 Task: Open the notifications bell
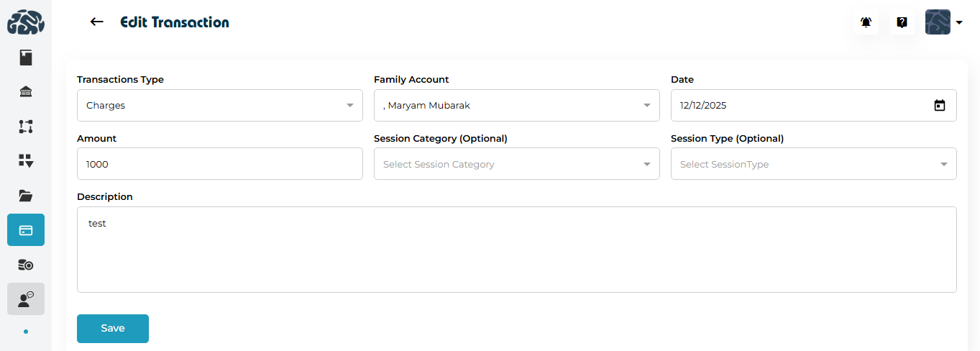[866, 22]
